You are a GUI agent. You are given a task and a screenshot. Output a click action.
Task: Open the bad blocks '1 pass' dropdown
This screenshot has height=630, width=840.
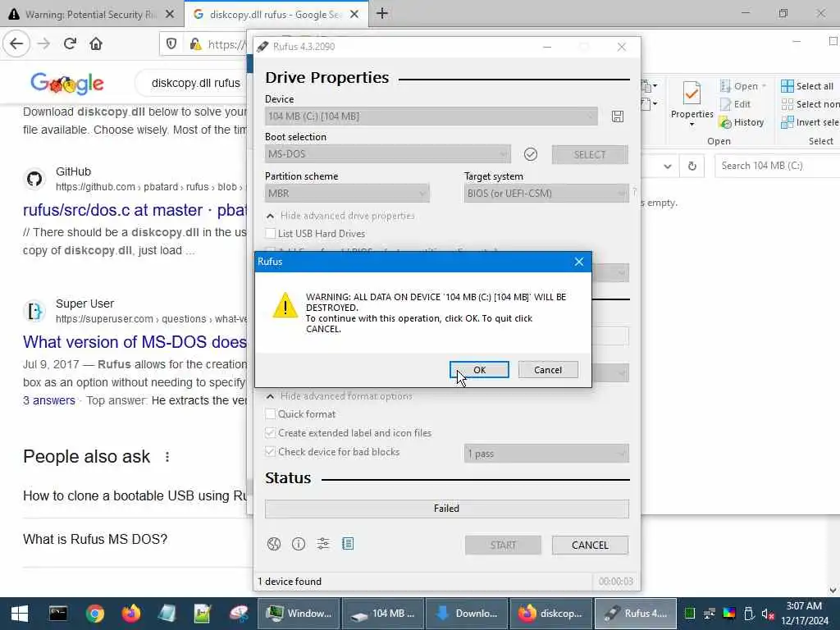coord(546,454)
